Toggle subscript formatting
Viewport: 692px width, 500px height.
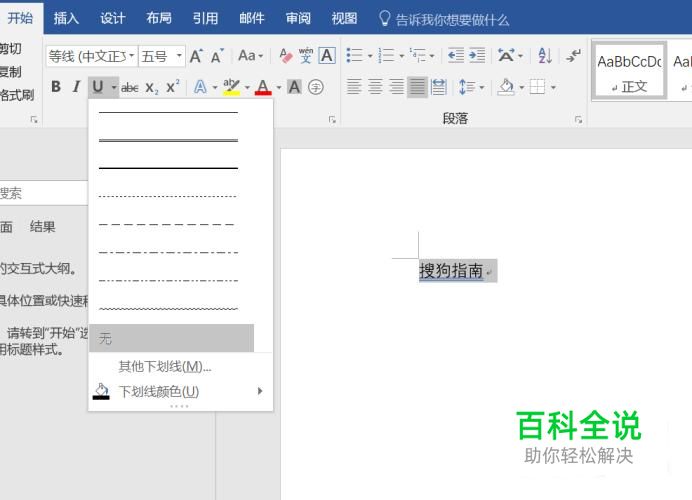coord(151,88)
